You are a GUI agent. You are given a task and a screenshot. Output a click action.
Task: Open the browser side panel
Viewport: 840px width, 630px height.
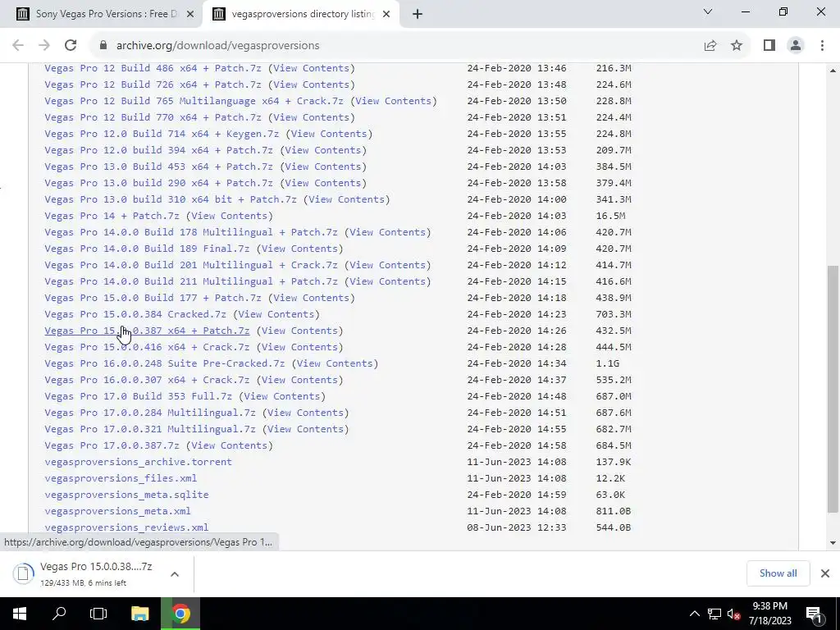coord(769,46)
